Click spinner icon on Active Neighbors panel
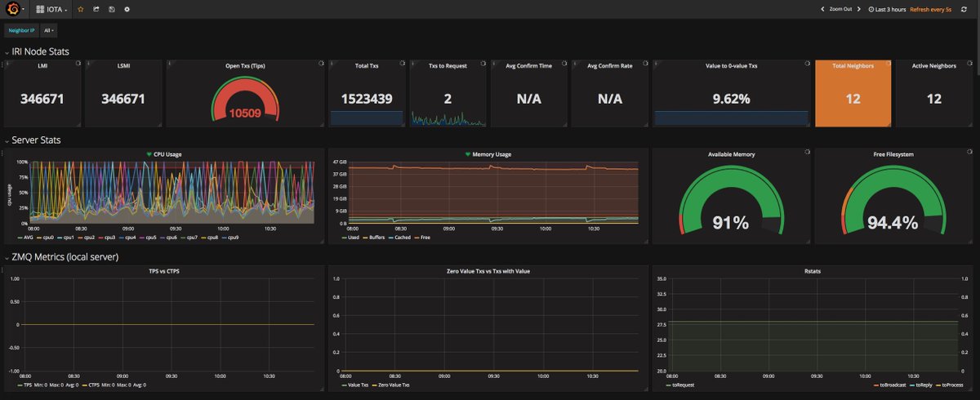The height and width of the screenshot is (400, 980). click(x=969, y=63)
